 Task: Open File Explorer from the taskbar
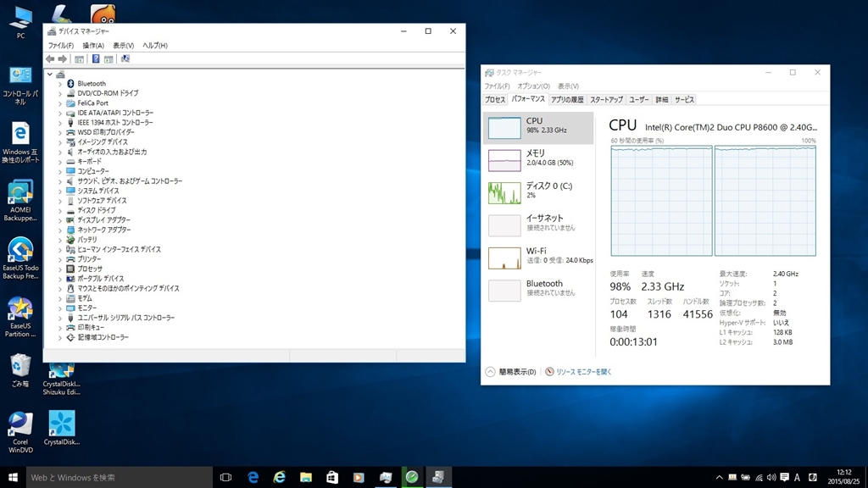[x=305, y=477]
